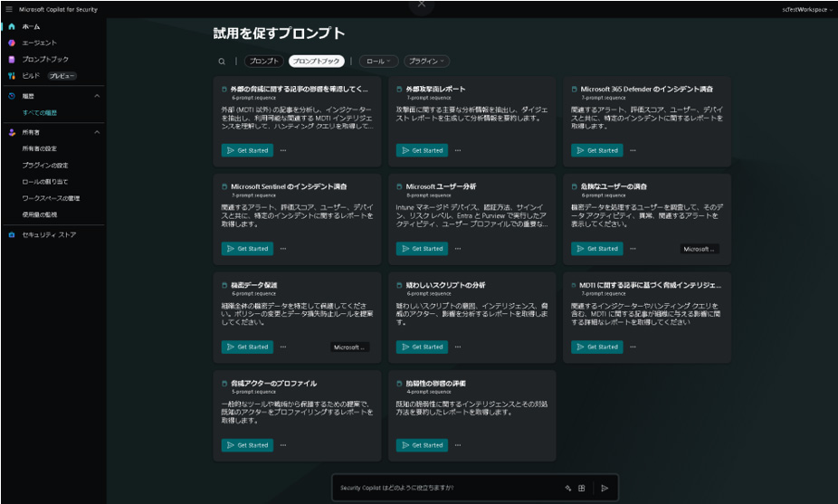Toggle the プロンプトブック filter pill
Screen dimensions: 838x504
pyautogui.click(x=317, y=62)
